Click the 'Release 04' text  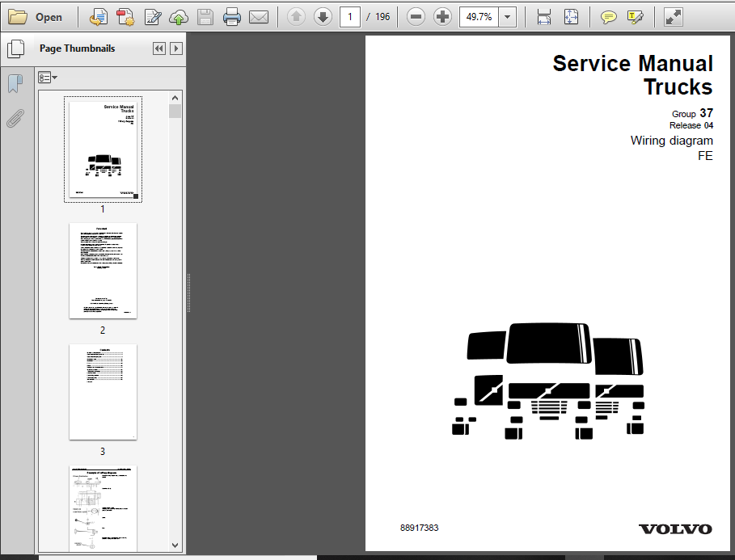(x=691, y=125)
